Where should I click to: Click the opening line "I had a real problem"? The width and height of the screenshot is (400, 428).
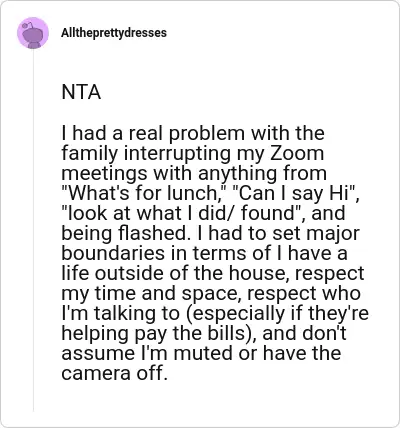(153, 133)
